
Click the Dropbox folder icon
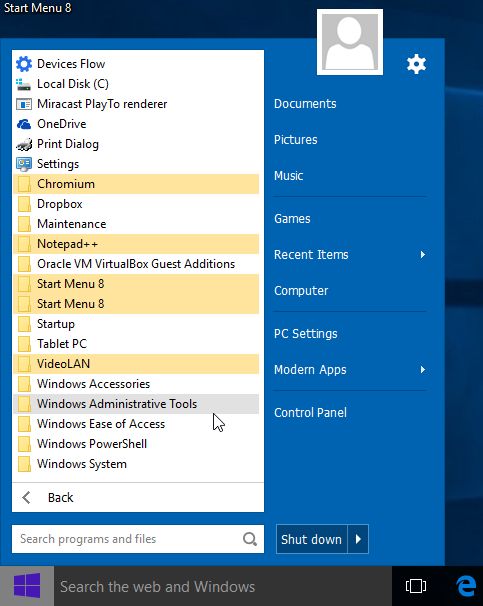[24, 204]
